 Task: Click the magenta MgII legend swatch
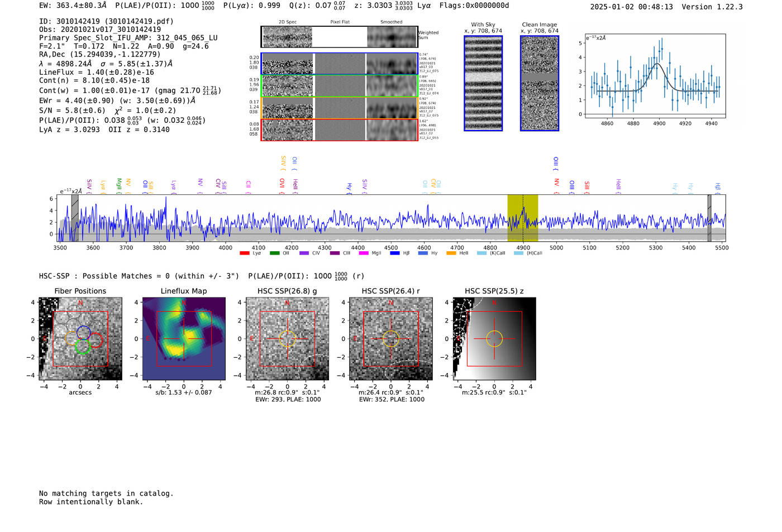pos(364,253)
